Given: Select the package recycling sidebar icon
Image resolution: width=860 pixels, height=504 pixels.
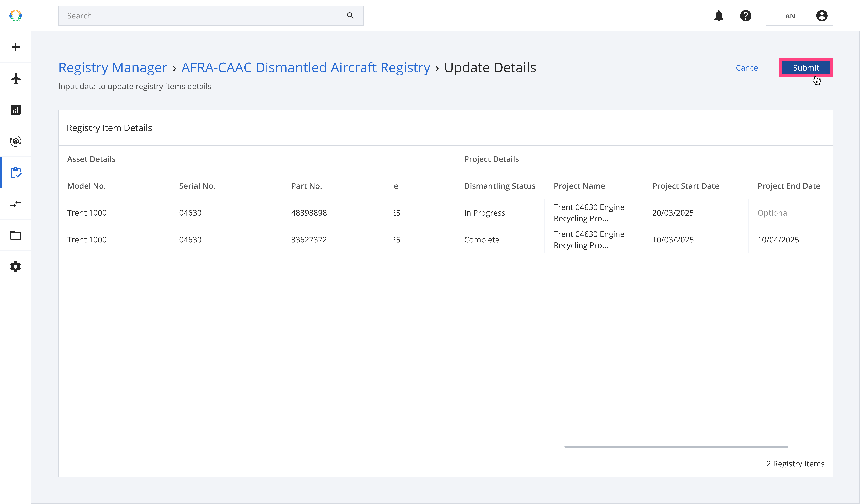Looking at the screenshot, I should (x=15, y=141).
